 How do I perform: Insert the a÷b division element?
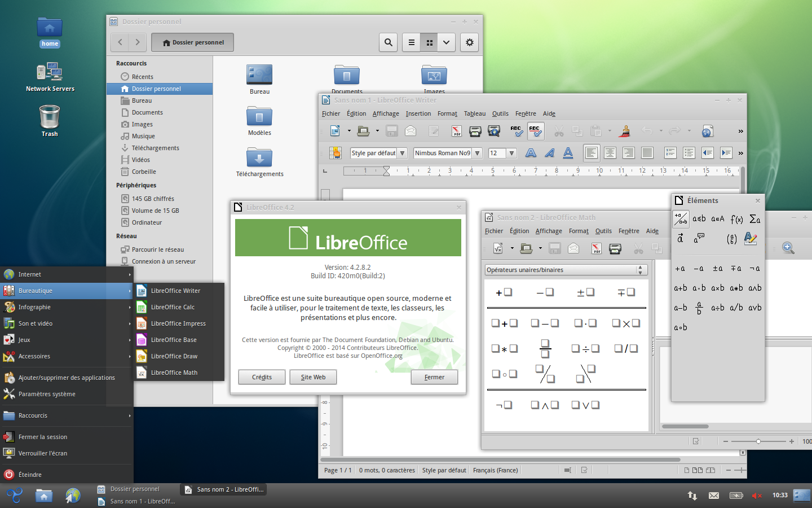tap(718, 308)
